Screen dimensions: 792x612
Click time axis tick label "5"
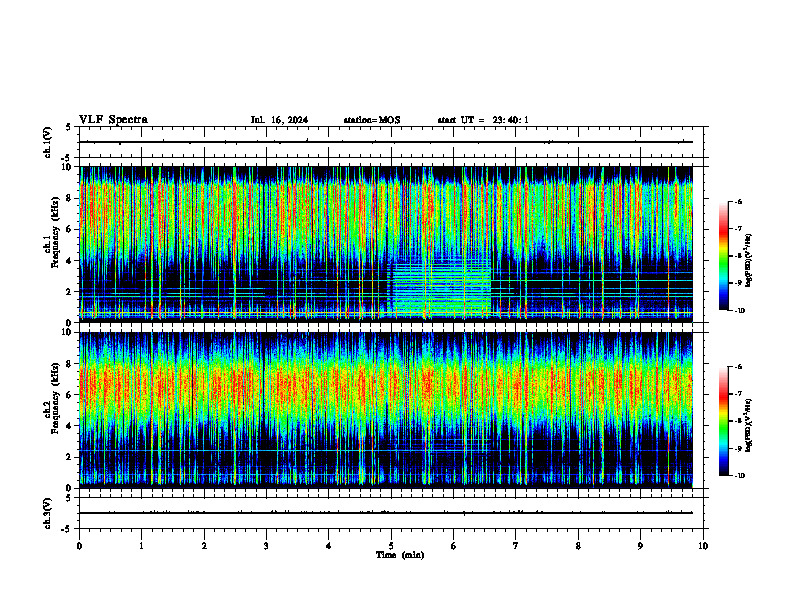point(391,546)
